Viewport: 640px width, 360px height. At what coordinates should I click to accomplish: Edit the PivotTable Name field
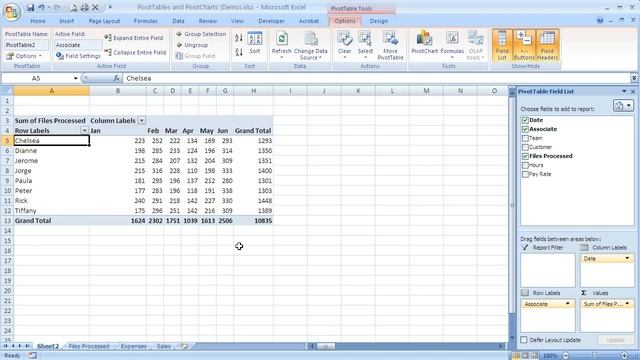[x=27, y=45]
